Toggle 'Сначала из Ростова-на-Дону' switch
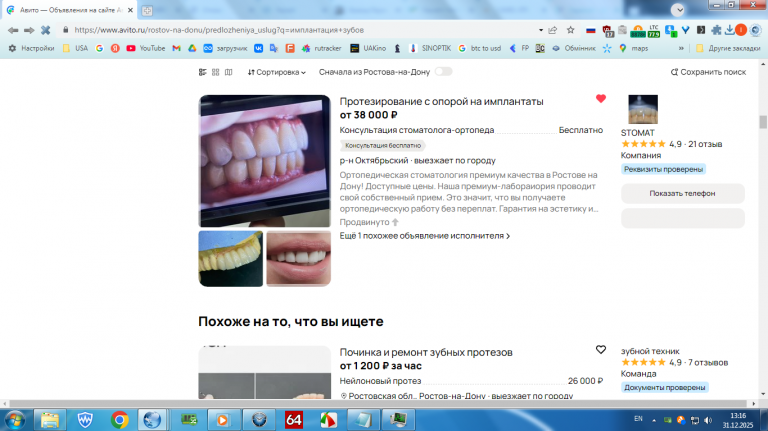The image size is (768, 431). click(x=443, y=72)
